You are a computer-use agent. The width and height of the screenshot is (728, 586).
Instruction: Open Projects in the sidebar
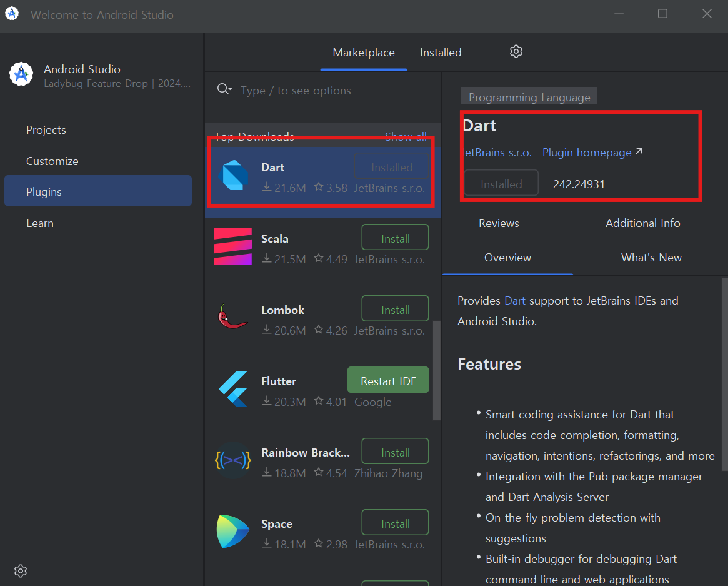(46, 130)
